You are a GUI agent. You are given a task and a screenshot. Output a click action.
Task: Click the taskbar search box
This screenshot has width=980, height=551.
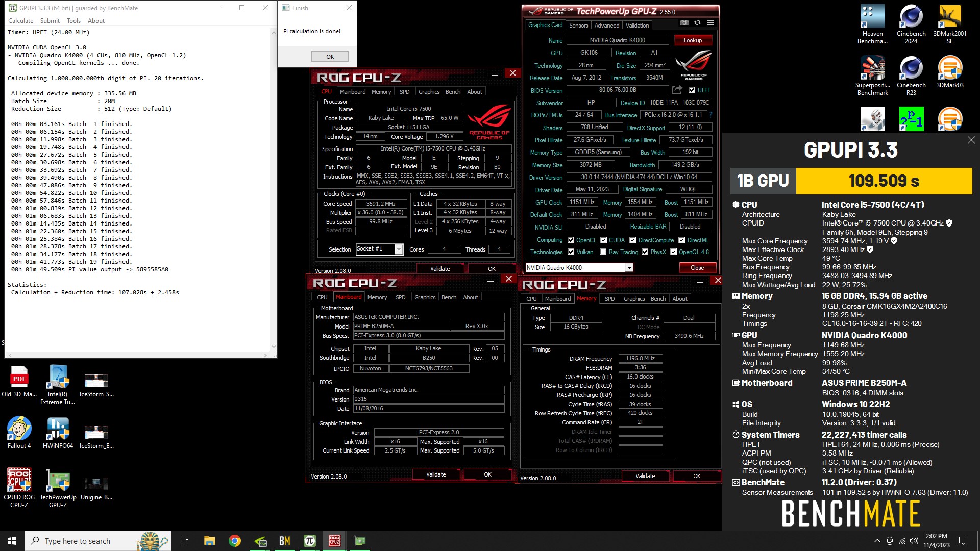[x=98, y=541]
